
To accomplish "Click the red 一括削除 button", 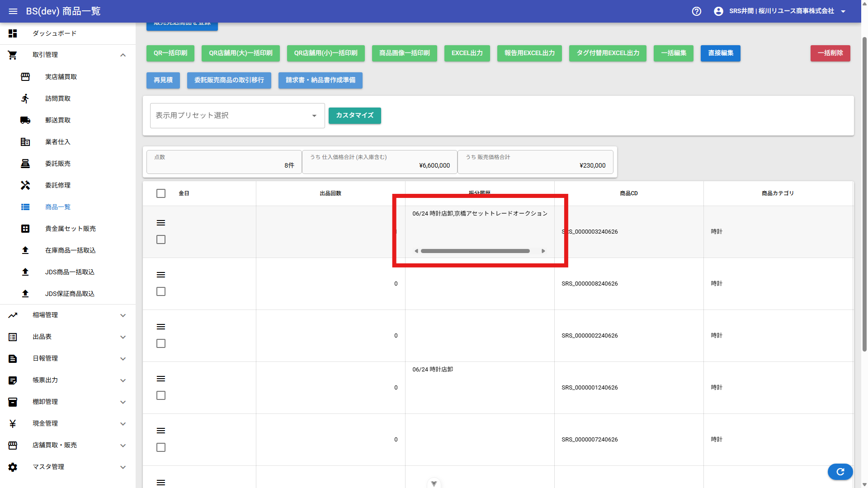I will coord(830,53).
